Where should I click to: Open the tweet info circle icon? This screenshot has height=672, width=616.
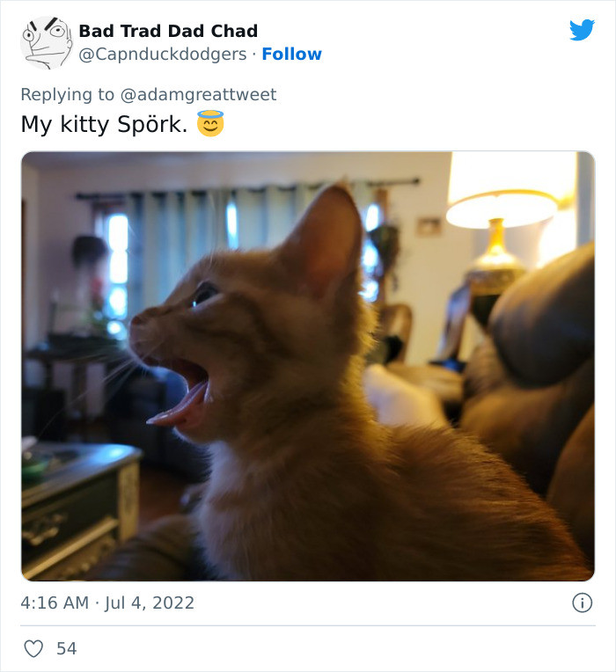[583, 603]
